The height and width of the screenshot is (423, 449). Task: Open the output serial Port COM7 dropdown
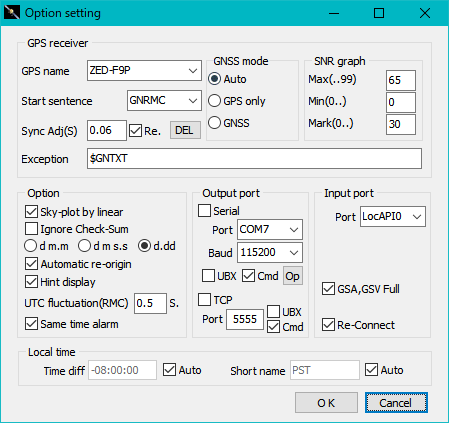(x=270, y=229)
